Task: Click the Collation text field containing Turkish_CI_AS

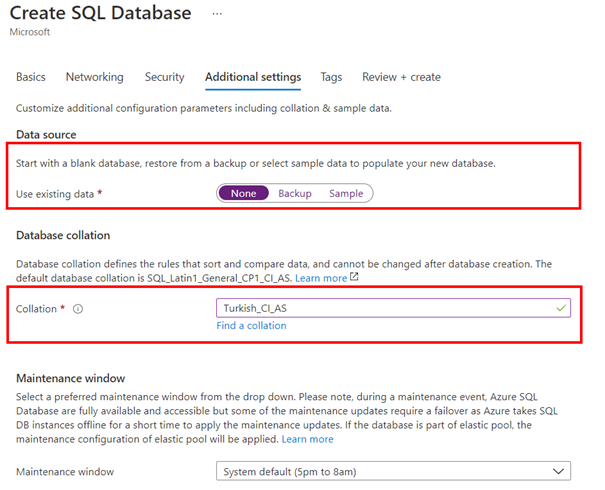Action: pyautogui.click(x=393, y=308)
